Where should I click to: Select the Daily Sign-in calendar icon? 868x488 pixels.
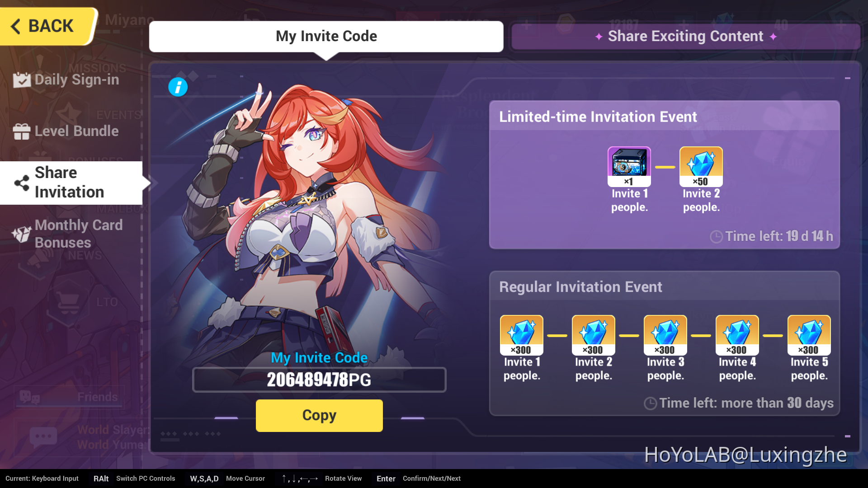(x=21, y=80)
